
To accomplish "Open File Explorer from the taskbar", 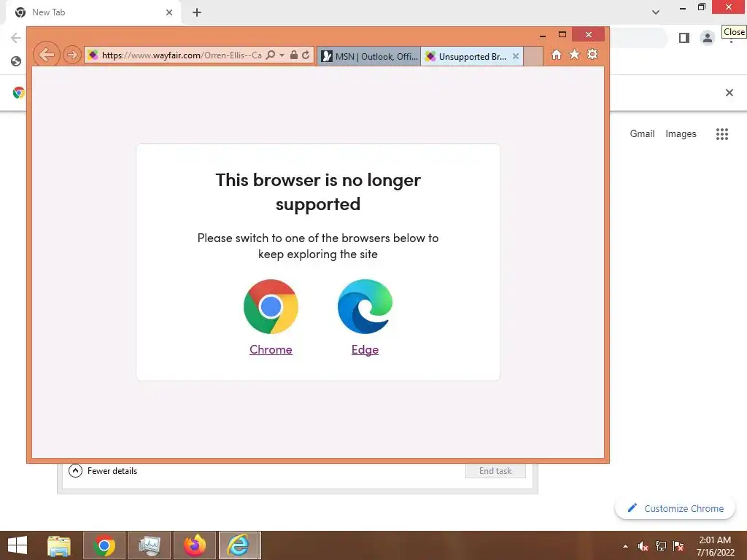I will coord(58,545).
